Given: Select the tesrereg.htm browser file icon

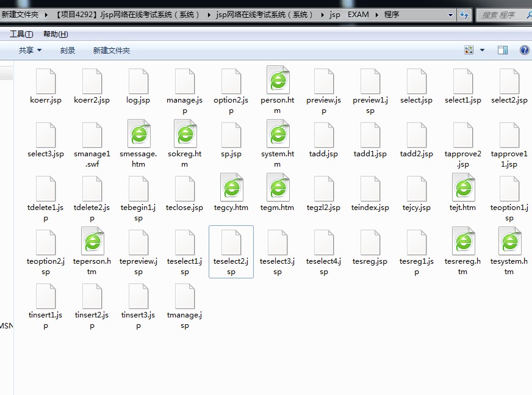Looking at the screenshot, I should 464,241.
